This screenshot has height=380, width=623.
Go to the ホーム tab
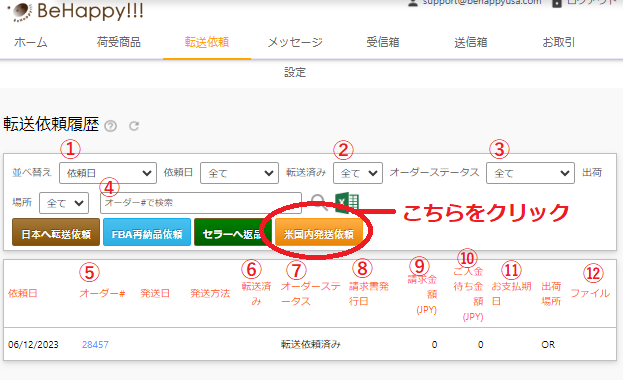(x=31, y=42)
